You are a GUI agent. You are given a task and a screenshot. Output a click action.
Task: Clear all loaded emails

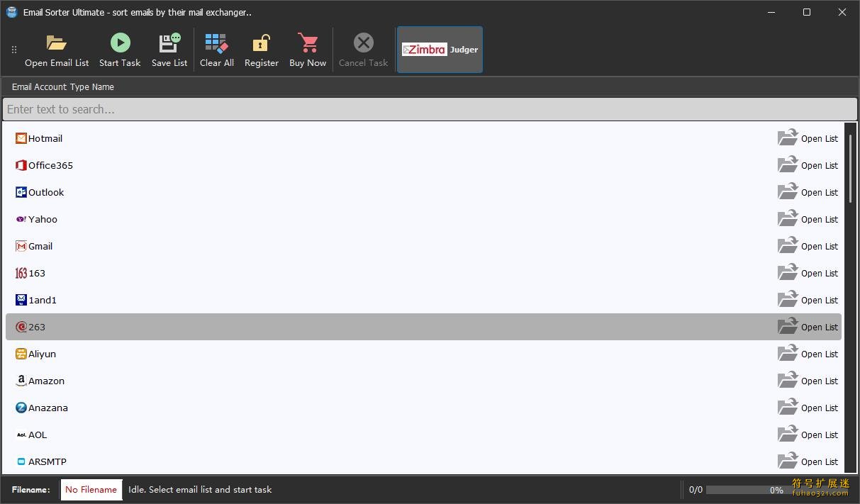[x=216, y=48]
